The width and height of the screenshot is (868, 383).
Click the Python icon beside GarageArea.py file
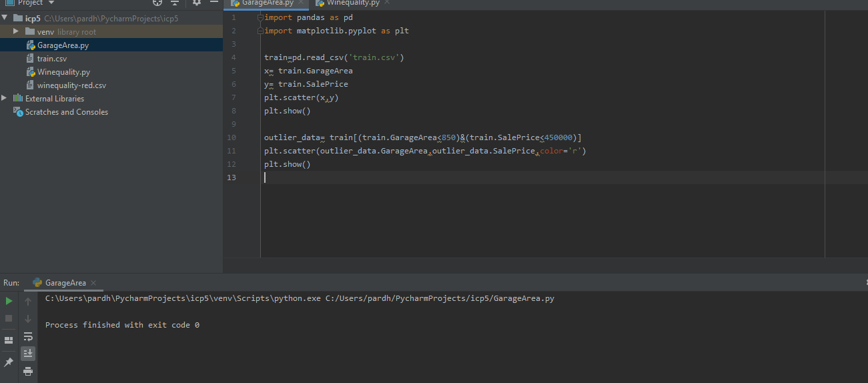31,45
